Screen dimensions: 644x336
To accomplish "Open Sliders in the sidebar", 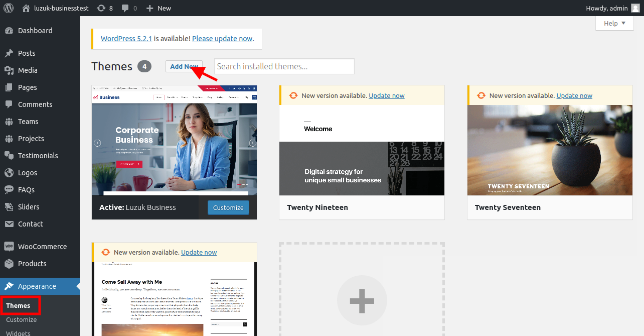I will [x=29, y=207].
